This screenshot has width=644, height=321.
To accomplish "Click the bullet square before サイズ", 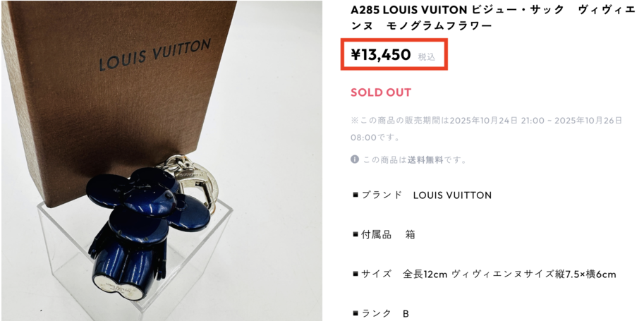I will (x=356, y=274).
